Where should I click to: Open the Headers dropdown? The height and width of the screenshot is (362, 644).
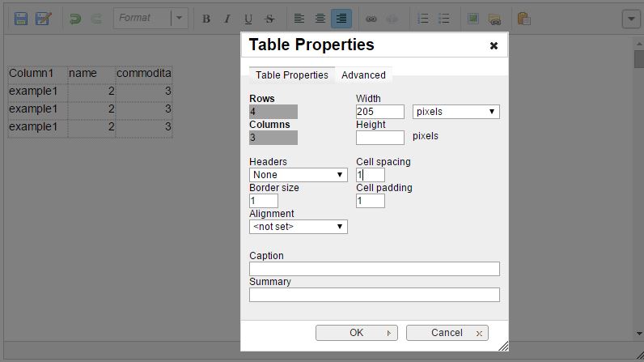click(298, 175)
